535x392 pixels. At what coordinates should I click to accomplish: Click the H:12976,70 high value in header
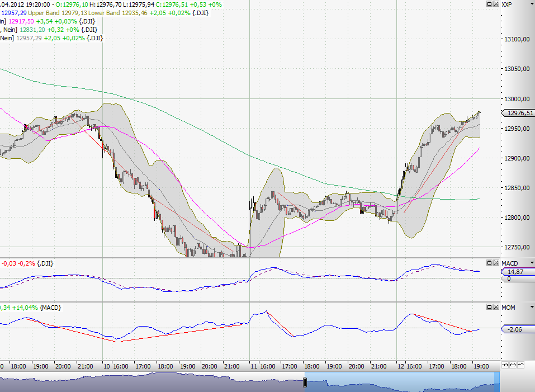[x=105, y=4]
